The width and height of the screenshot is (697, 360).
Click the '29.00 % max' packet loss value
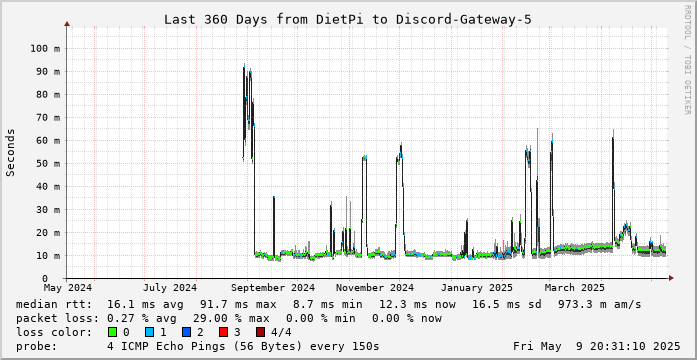point(231,318)
